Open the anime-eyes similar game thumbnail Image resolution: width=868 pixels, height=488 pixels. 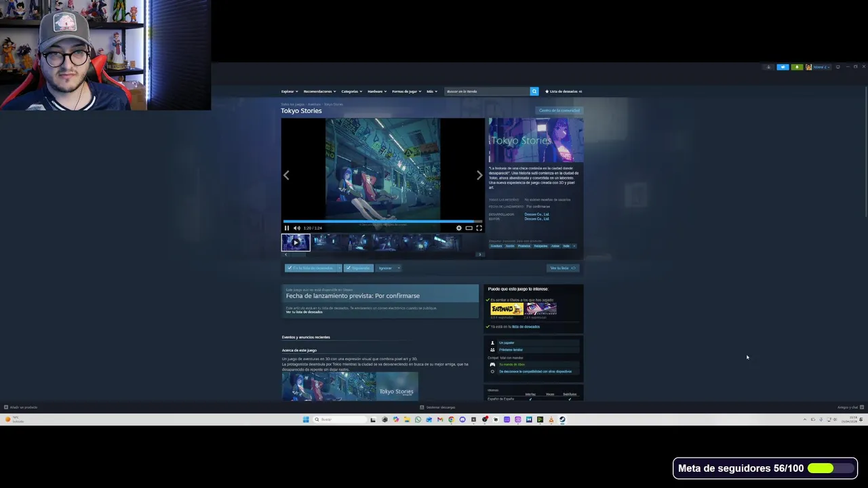541,309
